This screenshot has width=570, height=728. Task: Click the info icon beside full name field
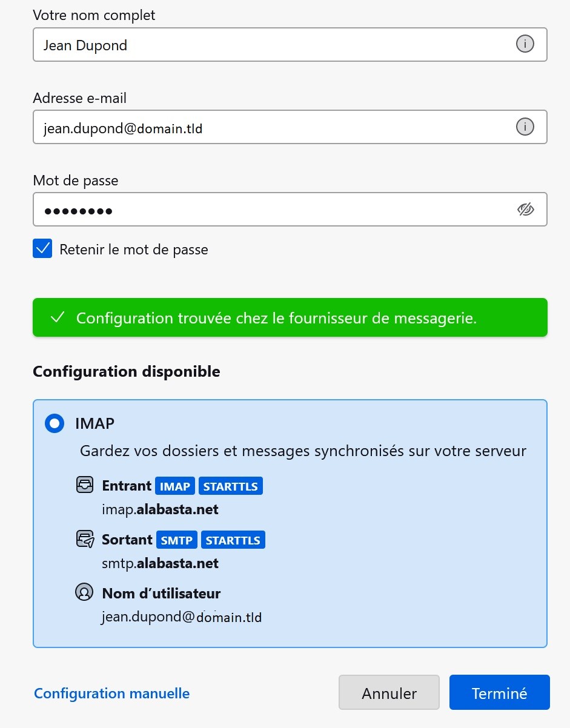pos(525,44)
